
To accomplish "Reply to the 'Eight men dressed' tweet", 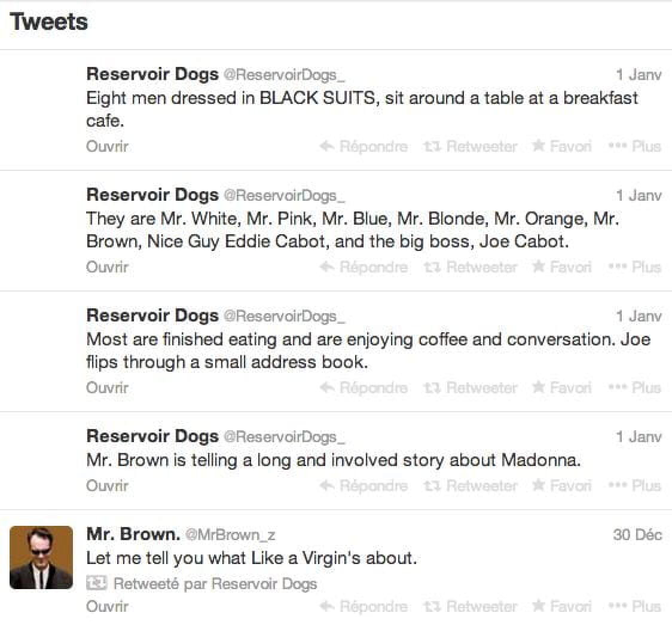I will tap(364, 146).
